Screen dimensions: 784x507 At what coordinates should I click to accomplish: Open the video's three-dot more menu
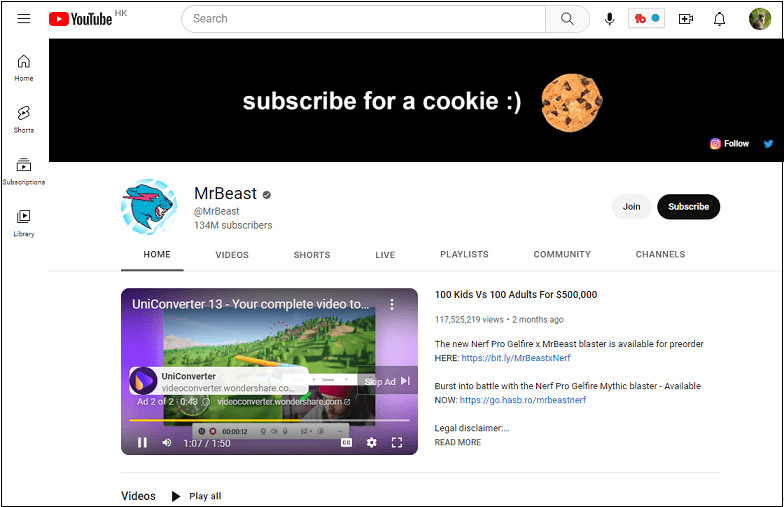392,304
